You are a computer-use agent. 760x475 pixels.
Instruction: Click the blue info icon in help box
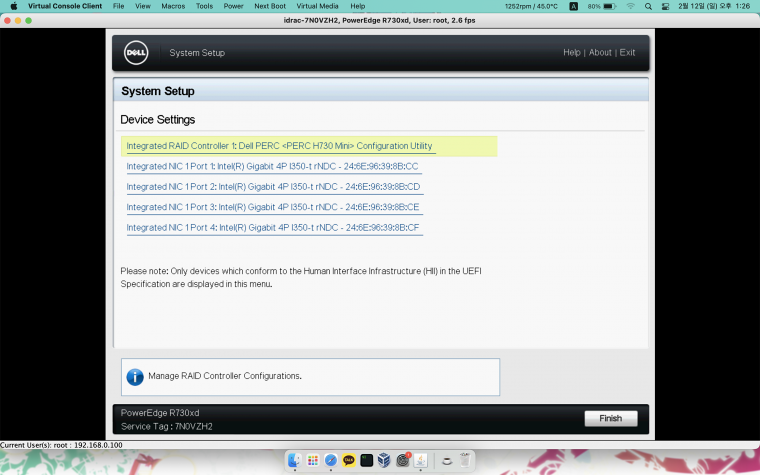click(x=135, y=377)
